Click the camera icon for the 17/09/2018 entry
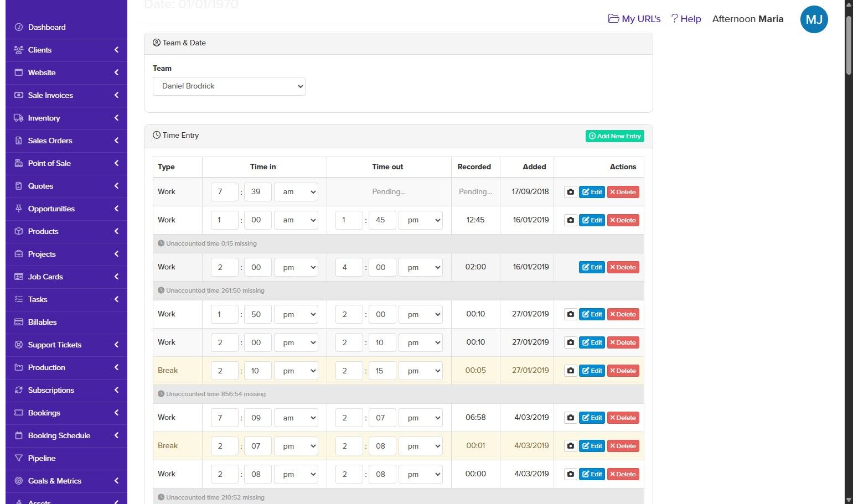Image resolution: width=853 pixels, height=504 pixels. point(570,192)
